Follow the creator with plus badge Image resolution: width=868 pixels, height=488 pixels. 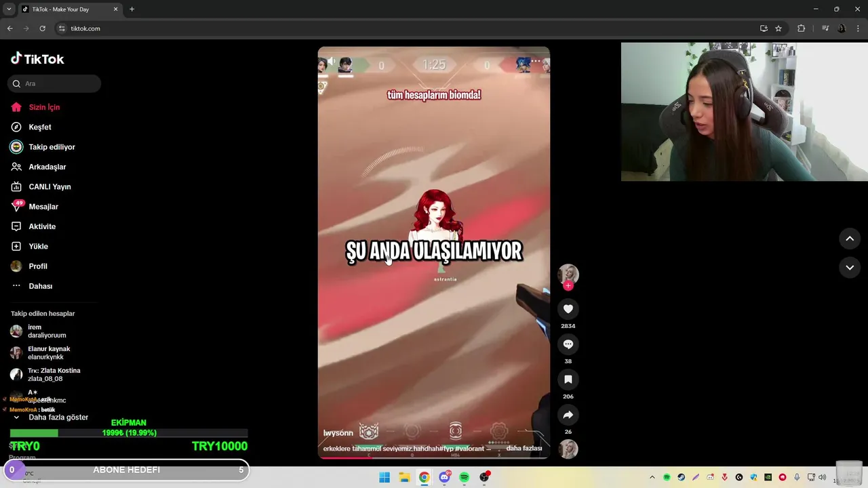(568, 286)
